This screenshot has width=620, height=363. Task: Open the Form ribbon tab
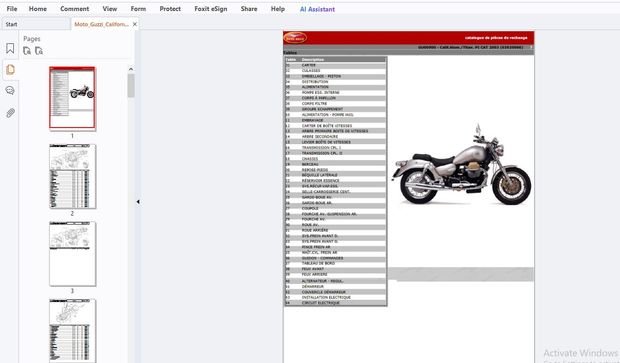[x=138, y=9]
